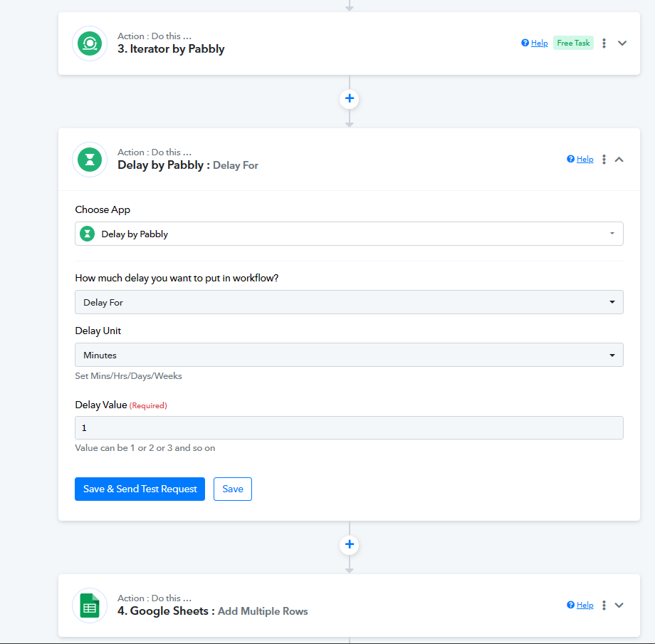Click the 'Delay Unit' label

pyautogui.click(x=98, y=331)
